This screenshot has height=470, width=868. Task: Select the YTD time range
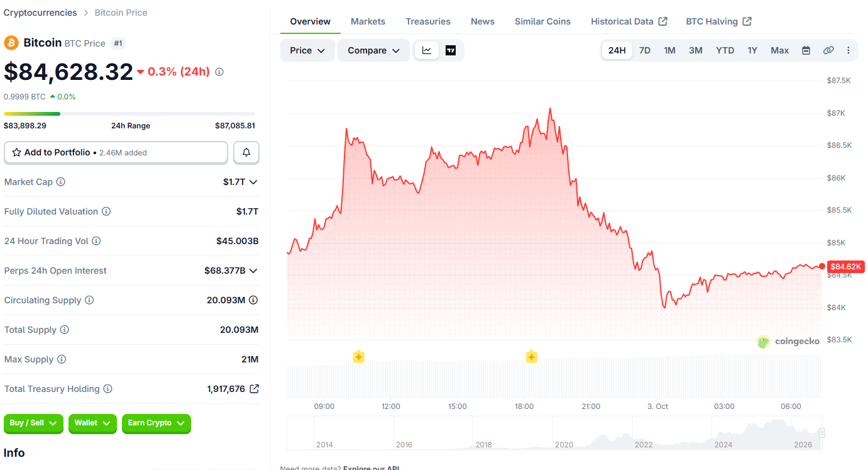point(725,50)
